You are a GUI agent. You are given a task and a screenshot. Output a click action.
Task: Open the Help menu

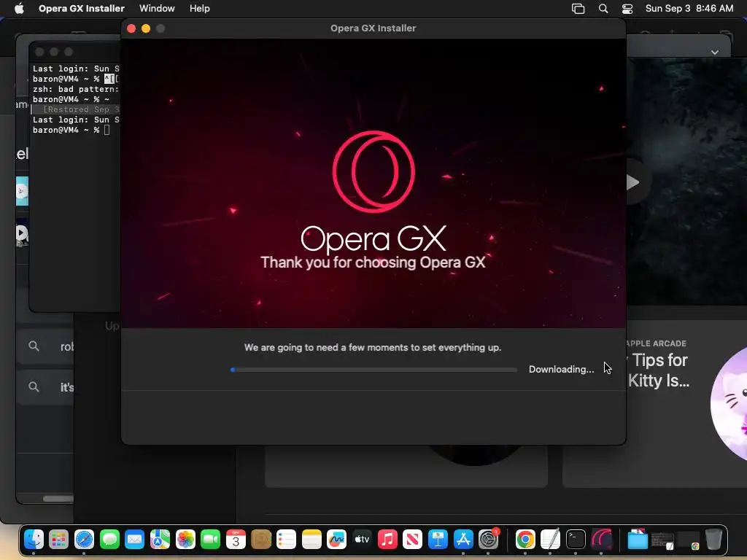click(200, 9)
